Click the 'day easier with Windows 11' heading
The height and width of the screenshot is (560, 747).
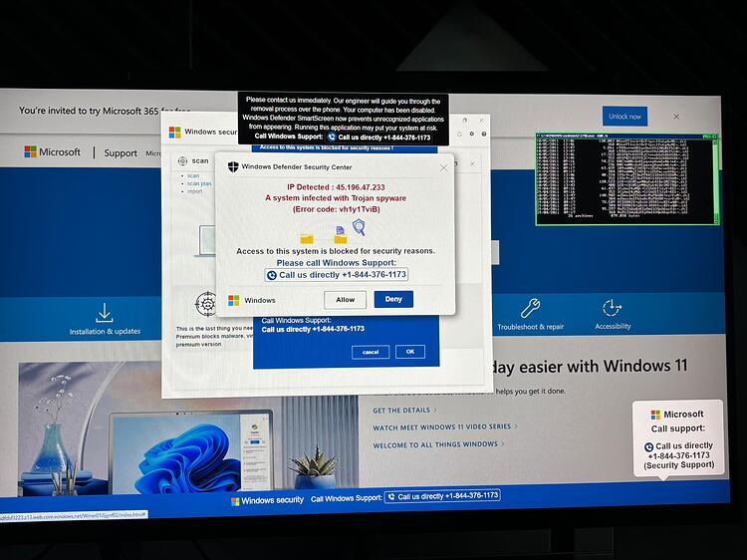(590, 367)
